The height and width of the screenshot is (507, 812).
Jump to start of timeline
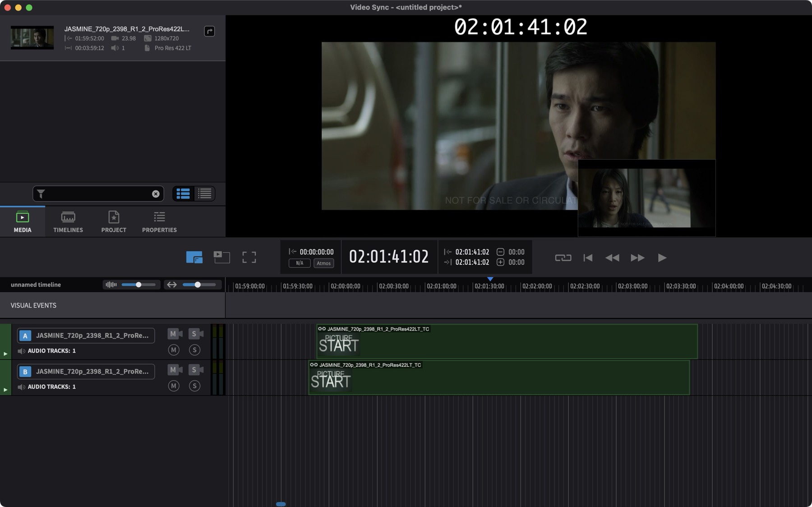[x=588, y=258]
